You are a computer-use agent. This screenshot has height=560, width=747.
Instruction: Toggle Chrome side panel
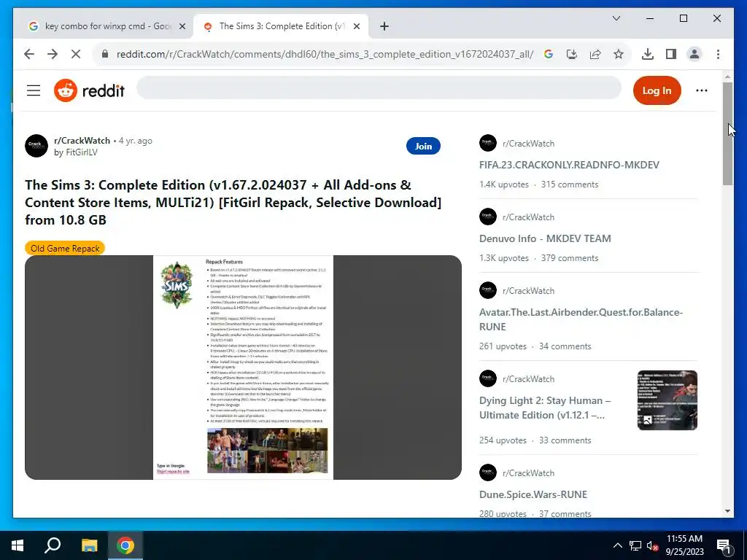(671, 54)
